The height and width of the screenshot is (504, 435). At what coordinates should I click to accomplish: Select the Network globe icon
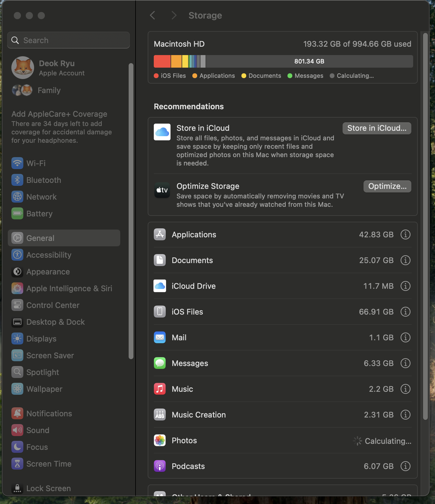(17, 197)
